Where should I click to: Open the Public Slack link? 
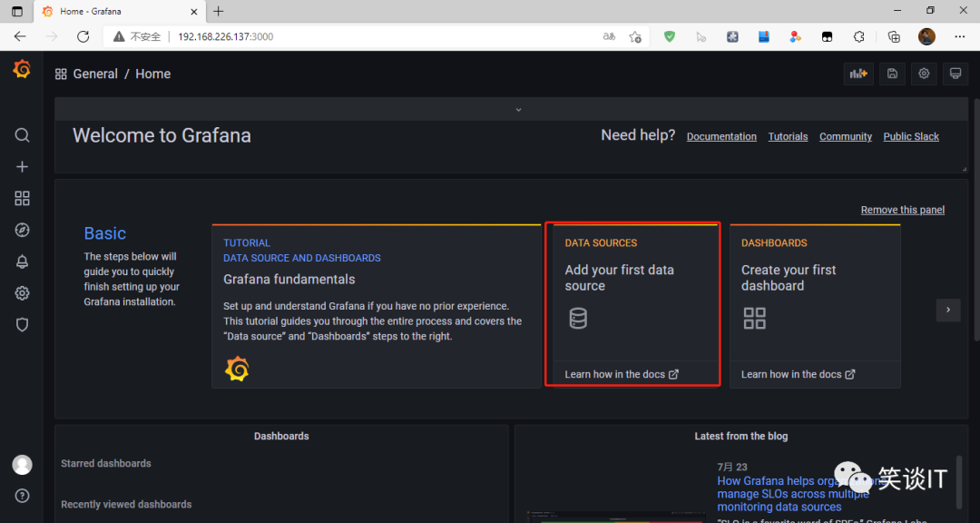[x=911, y=136]
